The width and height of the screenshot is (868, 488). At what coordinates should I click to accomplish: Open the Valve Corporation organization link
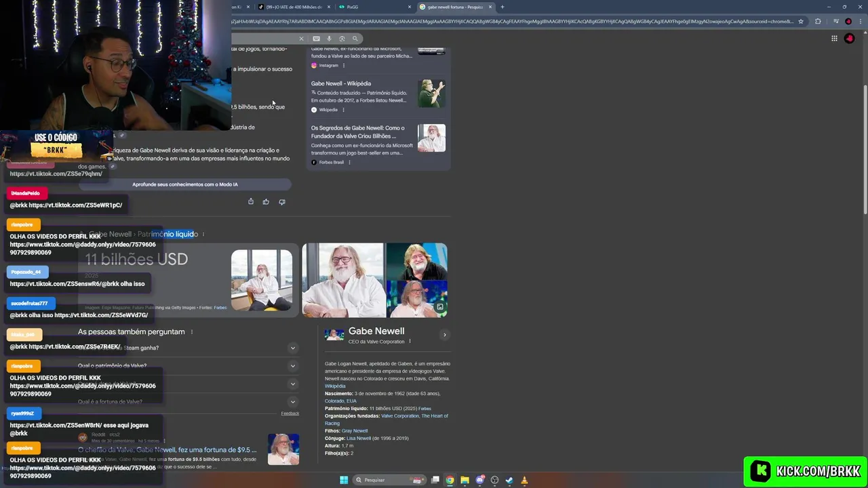(400, 416)
